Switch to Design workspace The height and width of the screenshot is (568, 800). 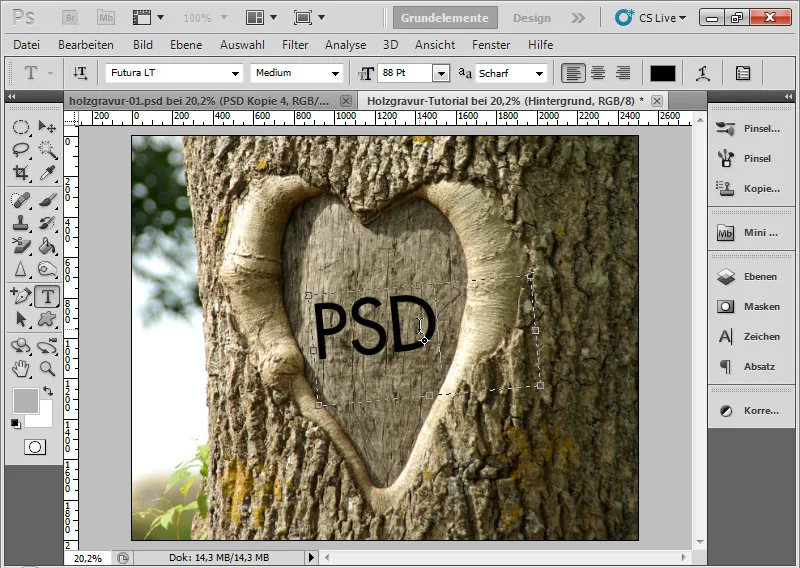532,18
